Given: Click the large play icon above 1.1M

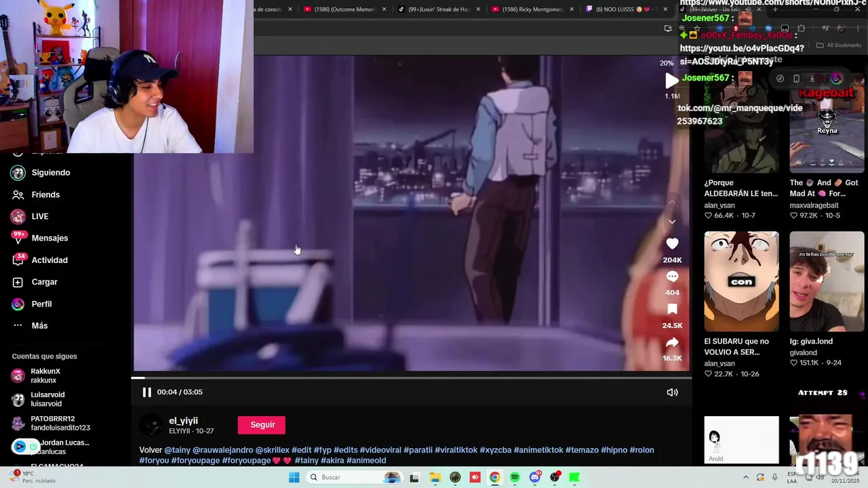Looking at the screenshot, I should click(x=671, y=81).
